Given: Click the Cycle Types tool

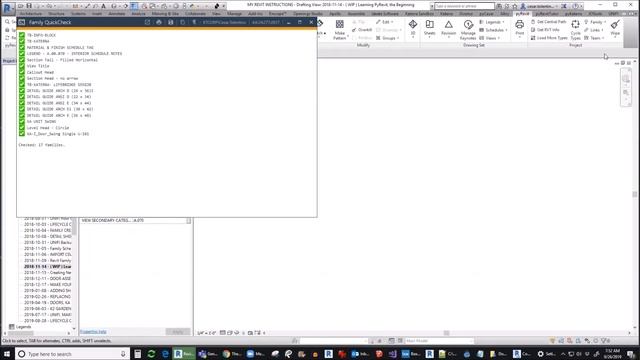Looking at the screenshot, I should coord(576,30).
